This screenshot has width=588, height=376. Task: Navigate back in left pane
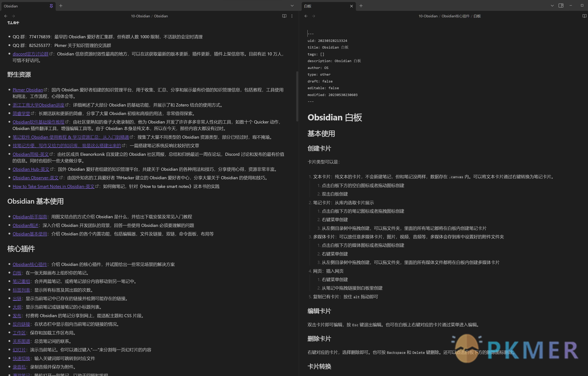click(6, 16)
